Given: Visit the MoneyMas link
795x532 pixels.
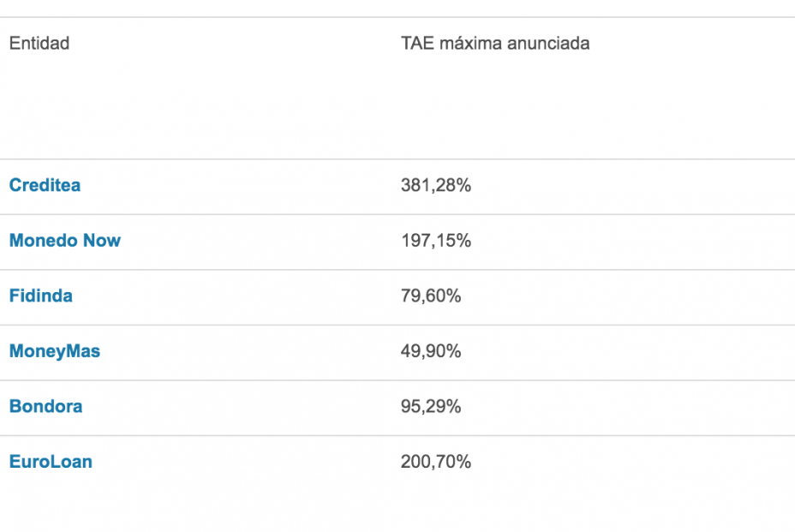Looking at the screenshot, I should [55, 351].
